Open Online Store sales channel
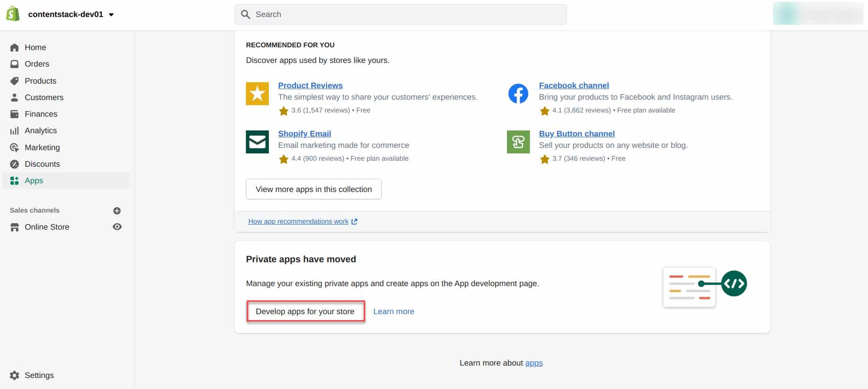 pyautogui.click(x=47, y=227)
